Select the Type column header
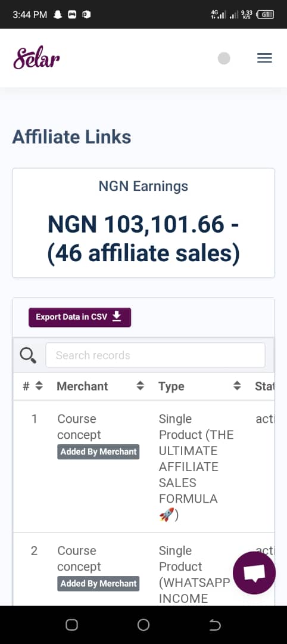Screen dimensions: 287x644 (x=171, y=386)
